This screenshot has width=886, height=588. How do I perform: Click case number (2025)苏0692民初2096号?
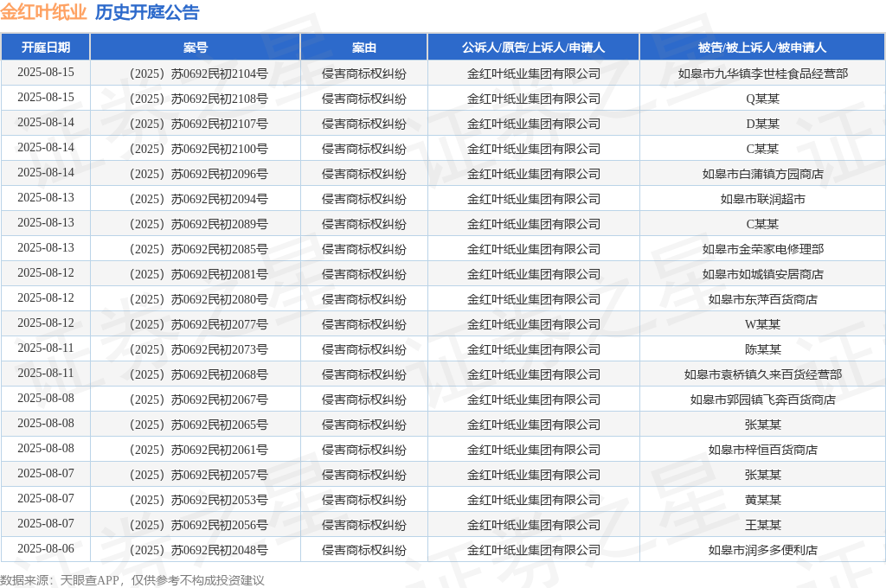pos(196,174)
